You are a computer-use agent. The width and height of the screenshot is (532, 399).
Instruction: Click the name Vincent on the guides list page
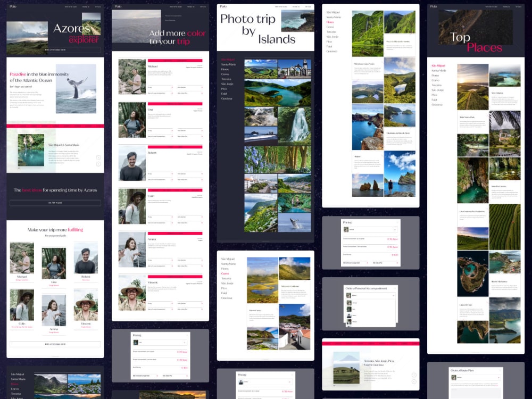(x=152, y=282)
